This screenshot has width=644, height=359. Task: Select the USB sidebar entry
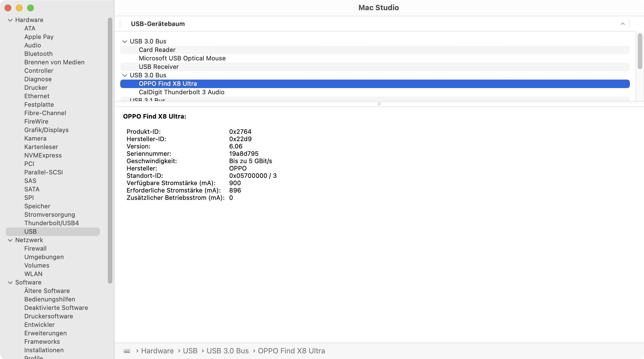(53, 232)
